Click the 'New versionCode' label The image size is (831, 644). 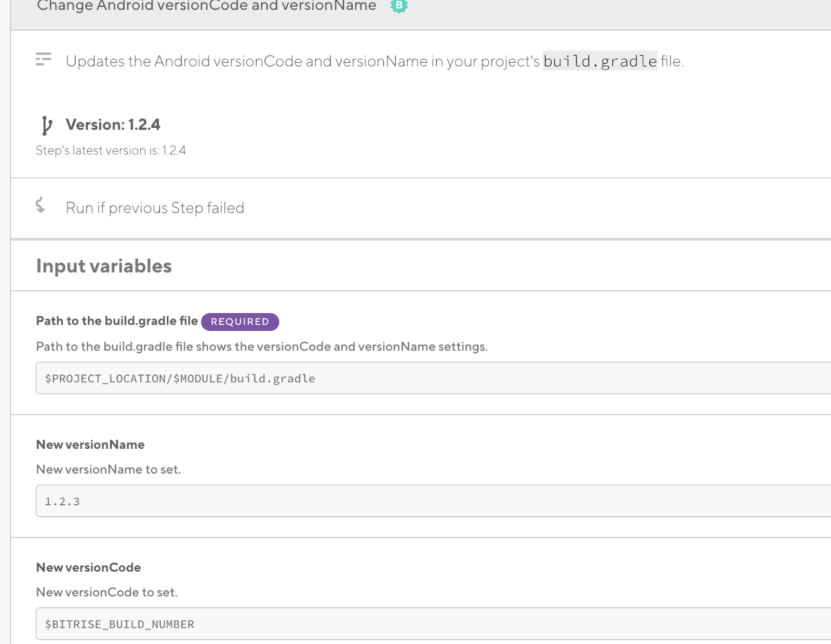[x=88, y=567]
